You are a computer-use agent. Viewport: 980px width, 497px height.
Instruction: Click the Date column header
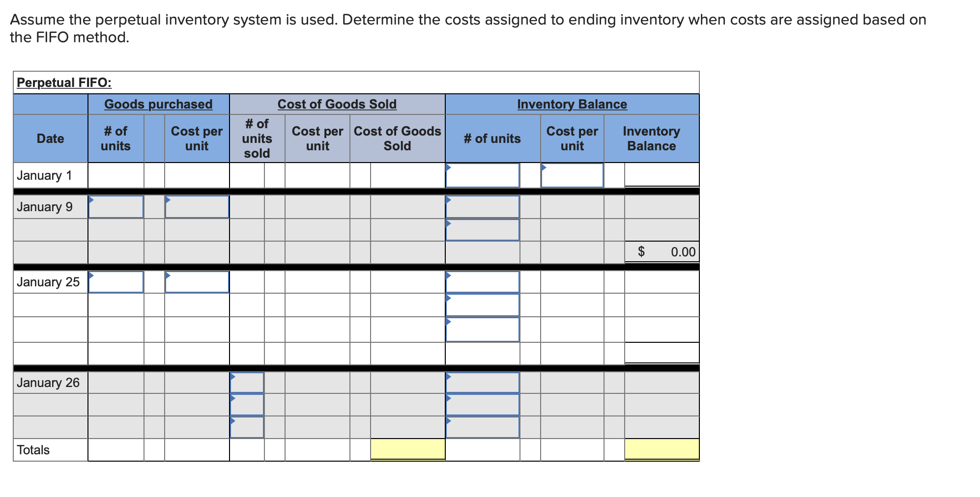pos(50,138)
